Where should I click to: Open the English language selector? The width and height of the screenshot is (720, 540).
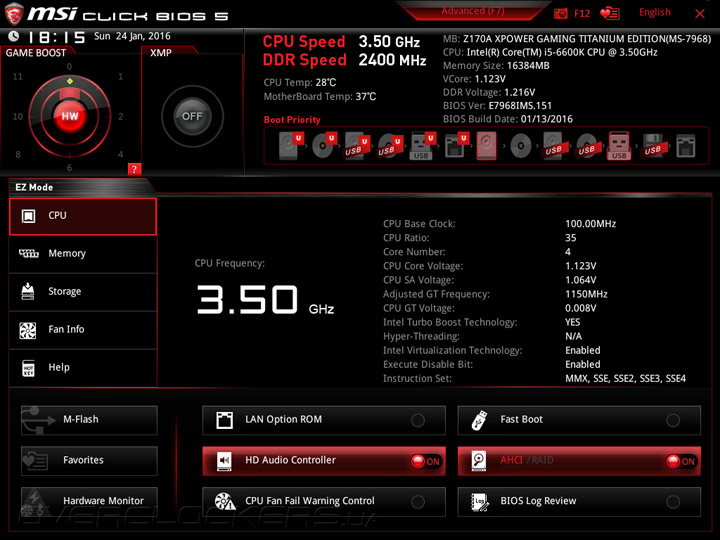(x=655, y=12)
